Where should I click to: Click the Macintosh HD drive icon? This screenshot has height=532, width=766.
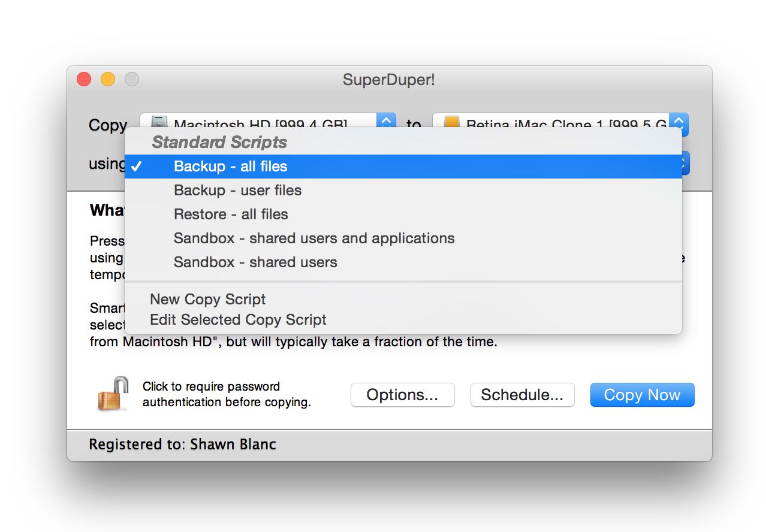pos(159,122)
